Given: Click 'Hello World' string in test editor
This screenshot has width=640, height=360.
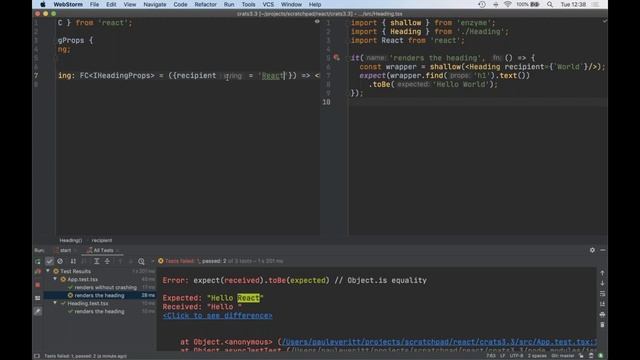Looking at the screenshot, I should pos(462,84).
